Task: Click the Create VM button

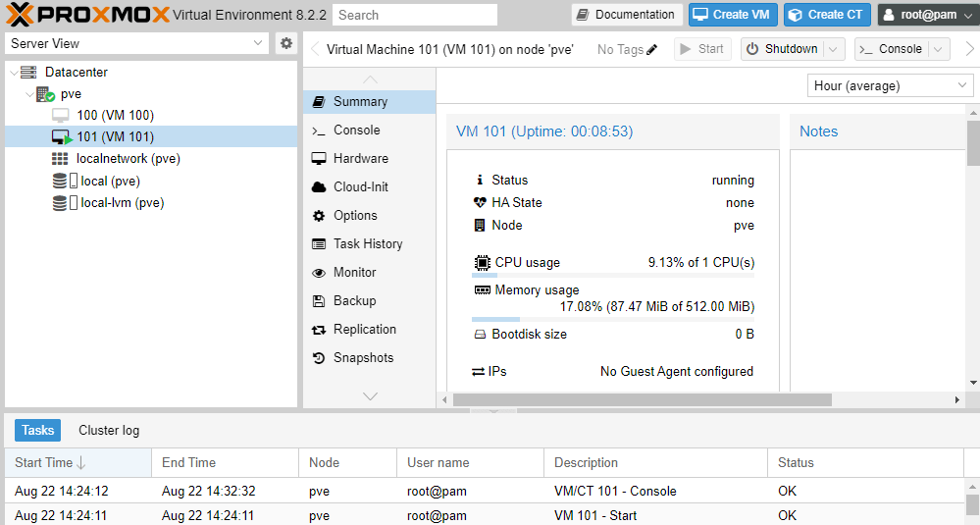Action: click(x=733, y=15)
